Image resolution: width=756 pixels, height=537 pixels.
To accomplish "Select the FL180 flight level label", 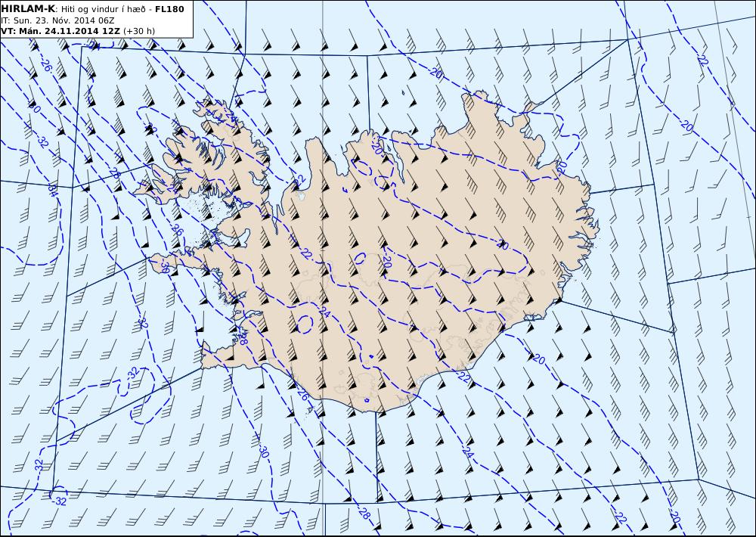I will [169, 9].
